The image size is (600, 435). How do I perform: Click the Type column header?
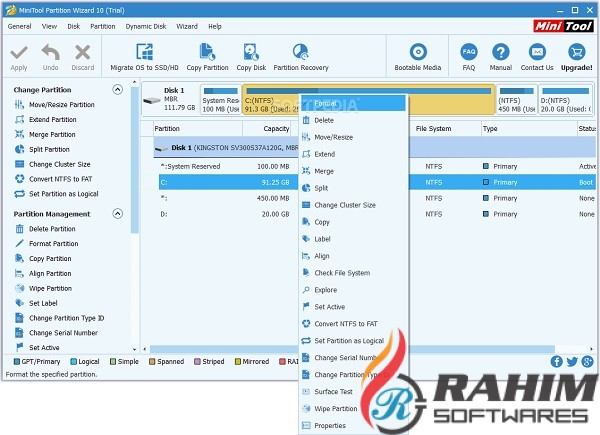(529, 129)
